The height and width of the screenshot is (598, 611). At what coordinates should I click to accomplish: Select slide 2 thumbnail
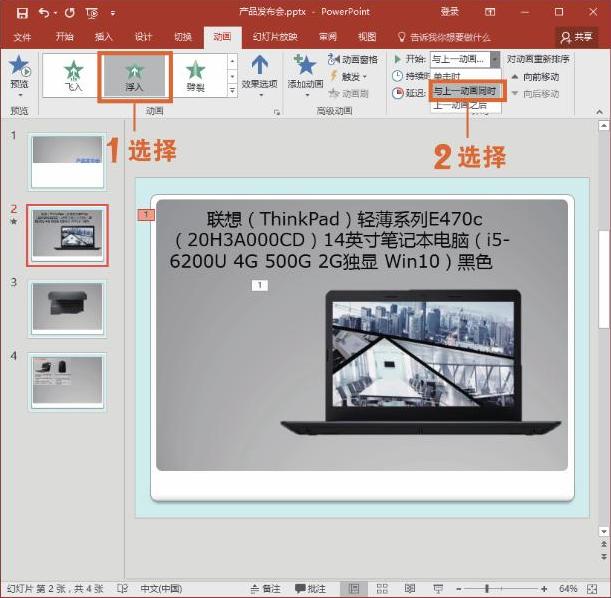coord(67,235)
